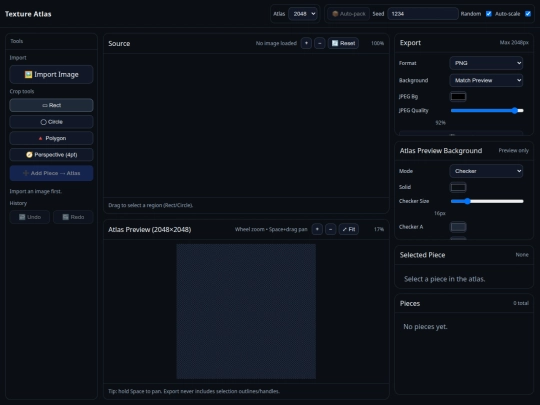Adjust the Checker Size slider

(x=487, y=201)
